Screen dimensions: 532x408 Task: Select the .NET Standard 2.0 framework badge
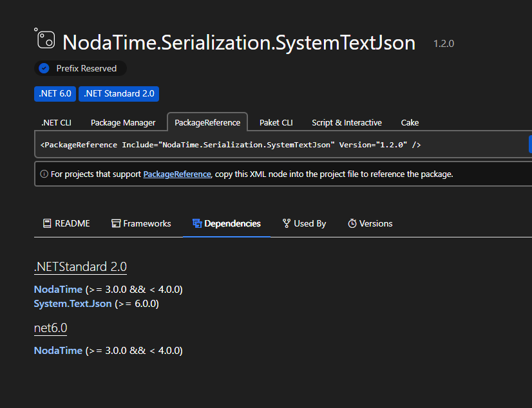click(119, 93)
